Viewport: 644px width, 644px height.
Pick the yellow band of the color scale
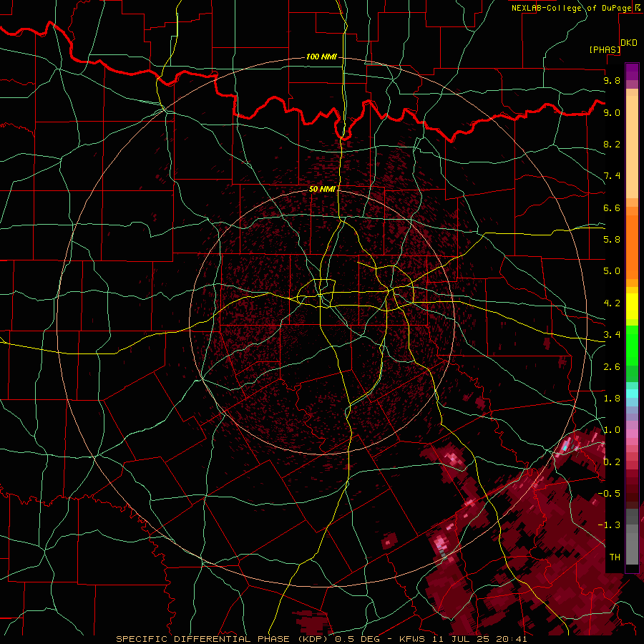coord(632,306)
